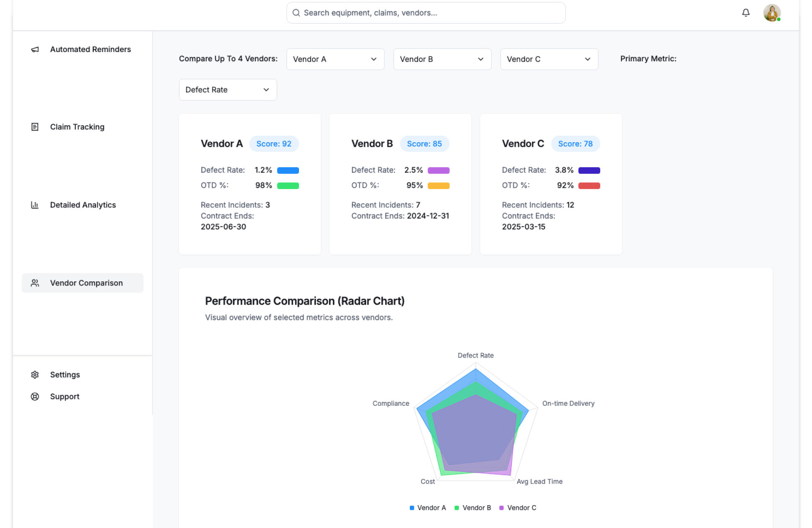Click the Automated Reminders megaphone icon

35,49
